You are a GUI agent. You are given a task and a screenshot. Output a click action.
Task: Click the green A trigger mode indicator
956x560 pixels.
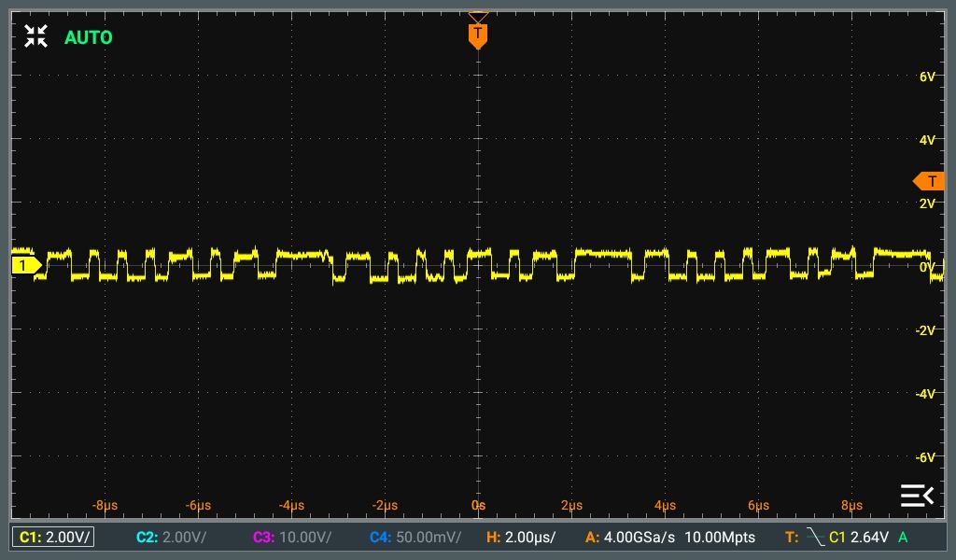pyautogui.click(x=903, y=537)
